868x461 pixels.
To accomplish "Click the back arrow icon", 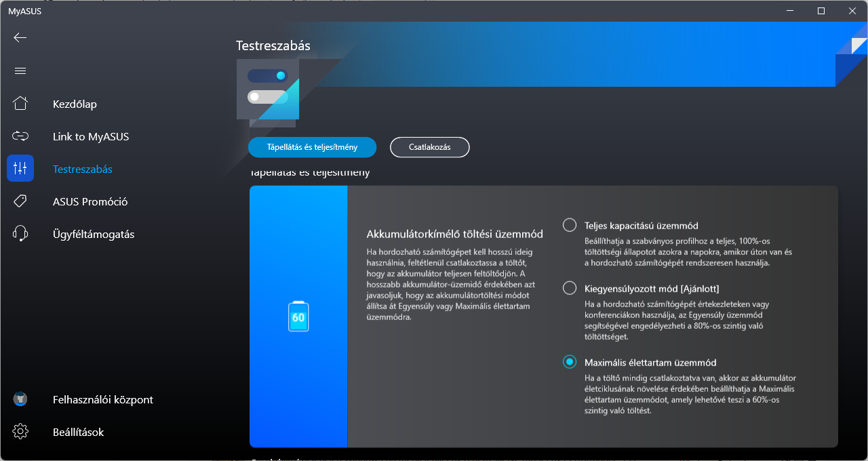I will [x=20, y=37].
